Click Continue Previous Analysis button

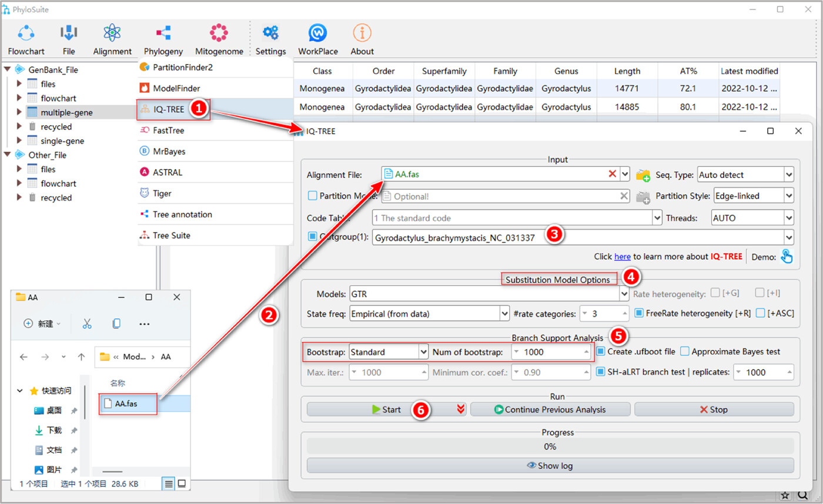550,409
